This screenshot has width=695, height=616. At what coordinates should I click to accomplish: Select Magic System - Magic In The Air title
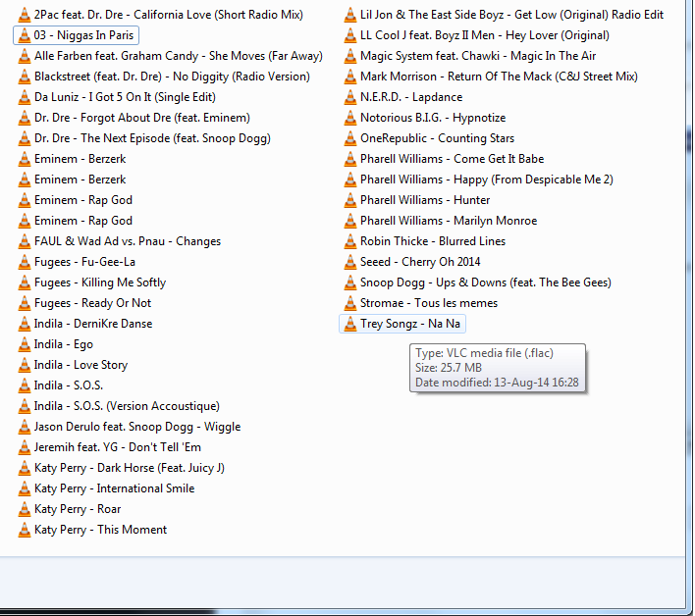(477, 56)
